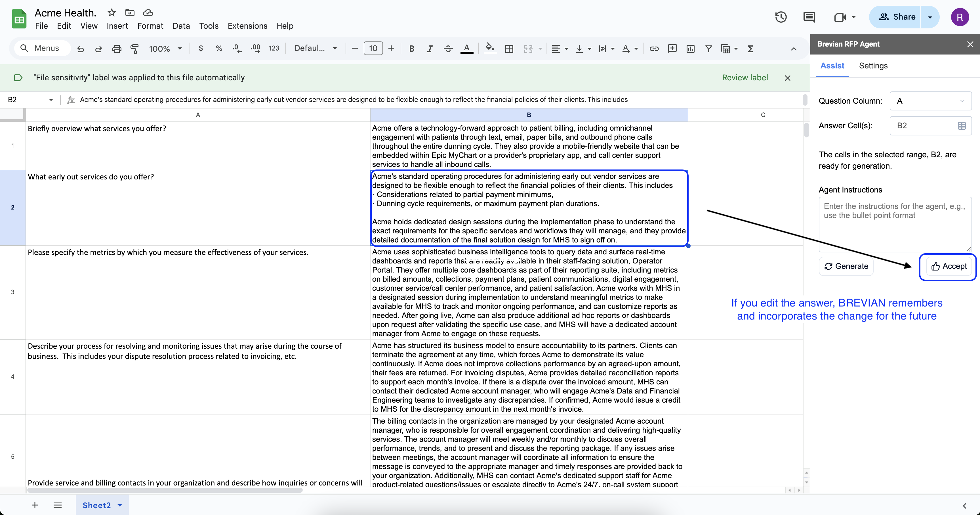Open the Format menu
This screenshot has width=980, height=515.
click(x=150, y=26)
